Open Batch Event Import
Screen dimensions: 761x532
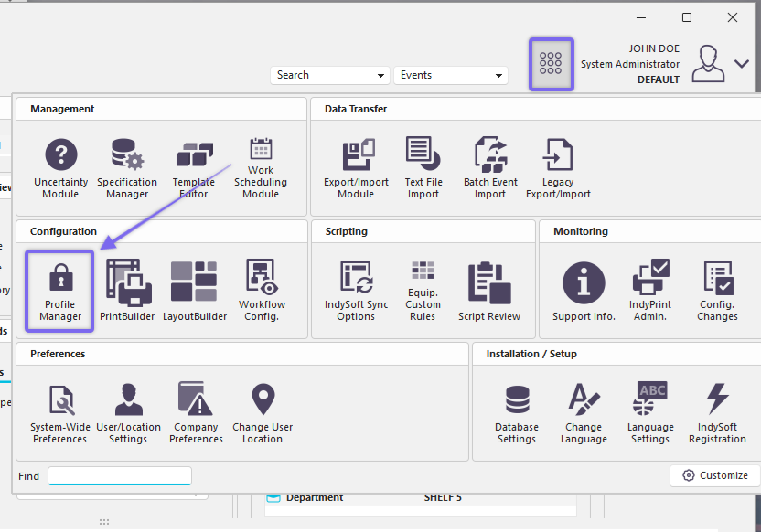(x=490, y=167)
